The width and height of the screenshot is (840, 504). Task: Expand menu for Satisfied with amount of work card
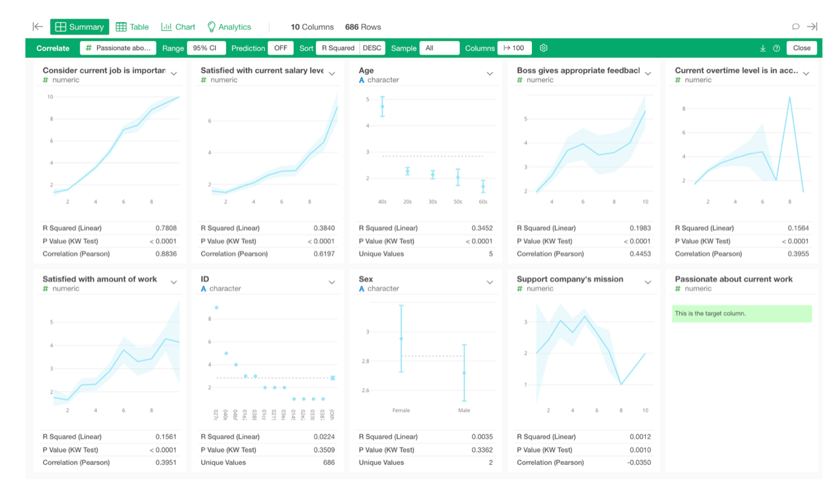174,283
